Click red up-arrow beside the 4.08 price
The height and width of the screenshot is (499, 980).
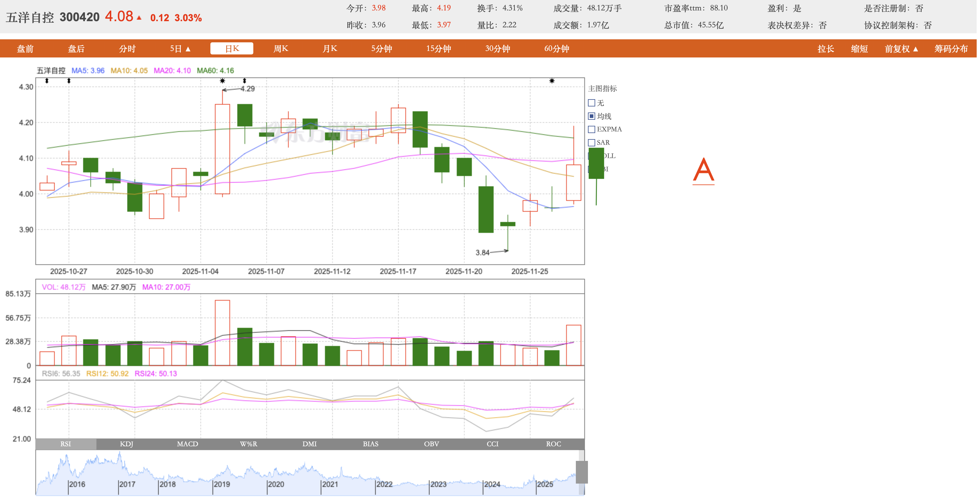click(x=139, y=18)
